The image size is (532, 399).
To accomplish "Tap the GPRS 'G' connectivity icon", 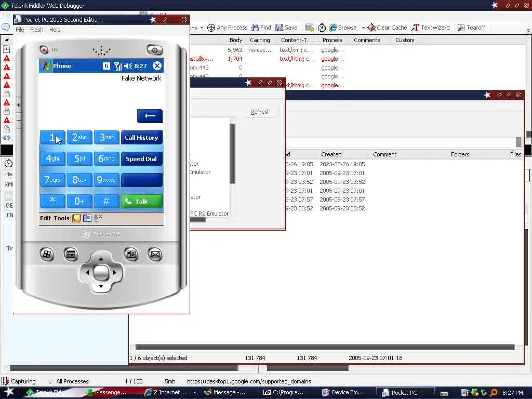I will coord(106,66).
